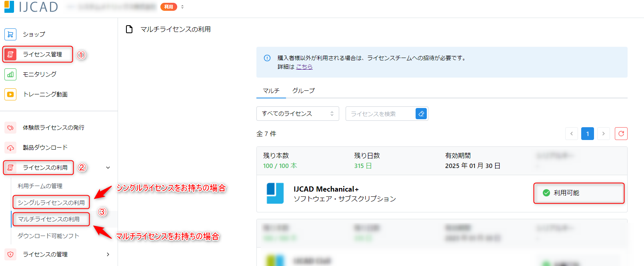Click the 製品ダウンロード cloud icon

10,148
